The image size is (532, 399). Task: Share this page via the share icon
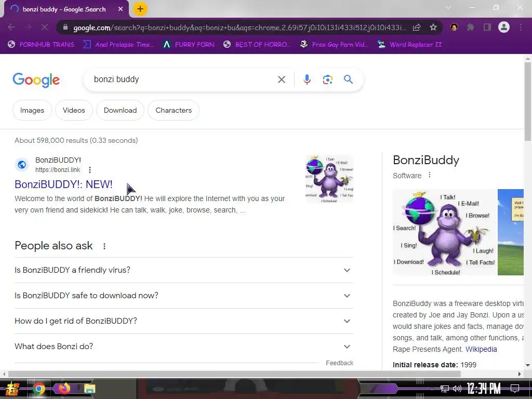417,28
